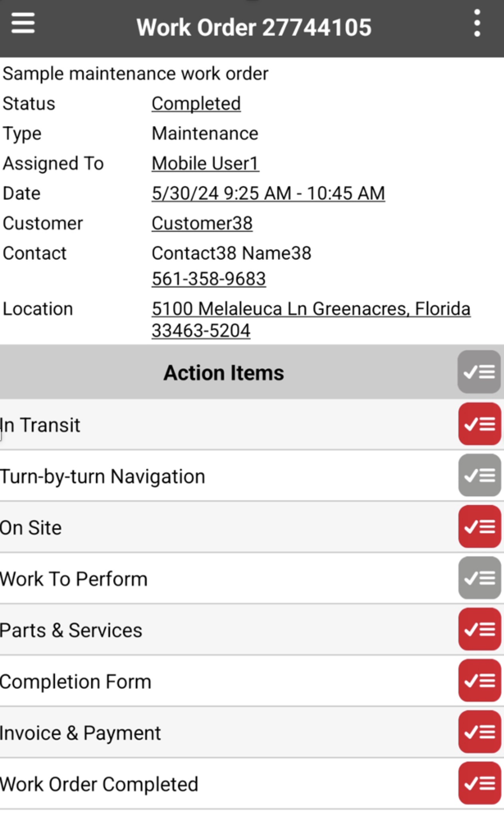504x831 pixels.
Task: Tap the Completion Form checklist icon
Action: [479, 681]
